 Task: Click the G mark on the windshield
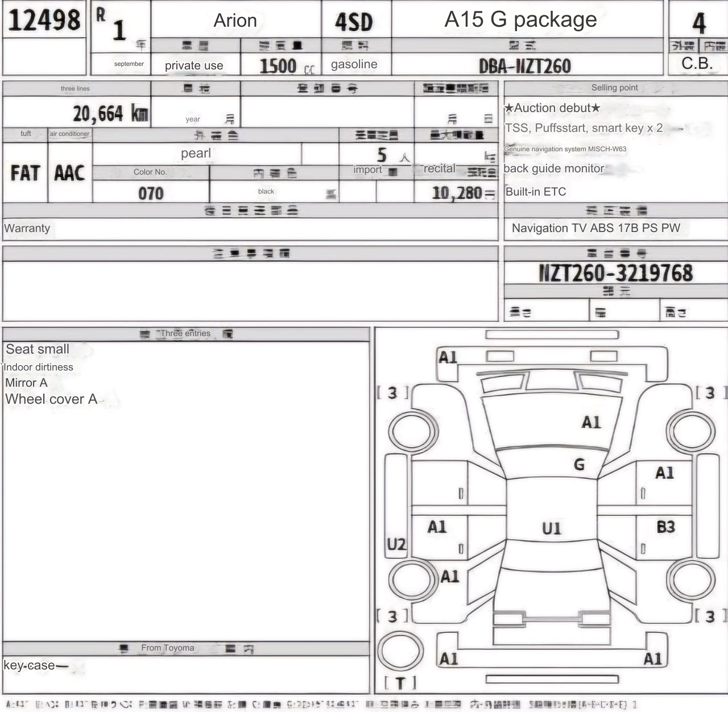579,465
